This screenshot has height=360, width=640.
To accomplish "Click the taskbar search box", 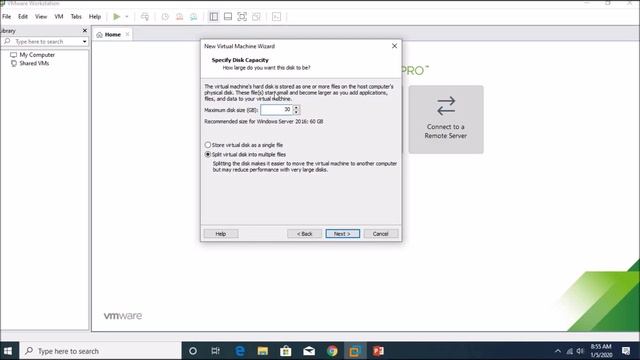I will (100, 351).
